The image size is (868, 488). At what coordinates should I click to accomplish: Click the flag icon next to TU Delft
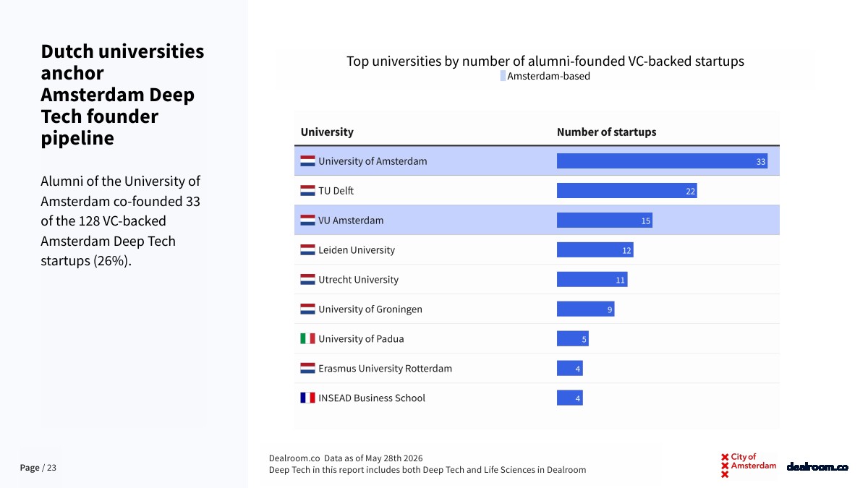[307, 191]
